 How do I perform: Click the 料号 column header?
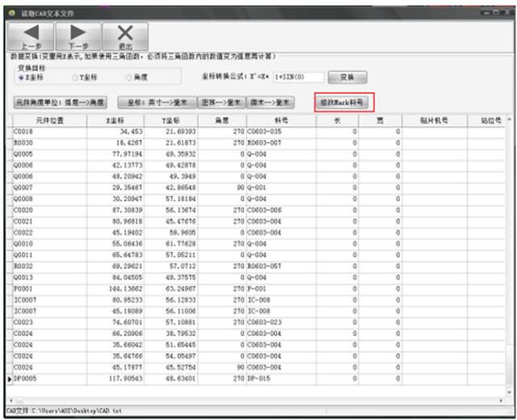pyautogui.click(x=281, y=120)
